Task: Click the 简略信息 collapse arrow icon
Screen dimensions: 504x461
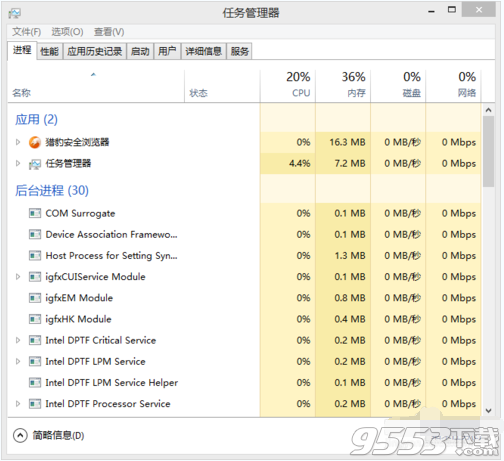Action: (x=20, y=435)
